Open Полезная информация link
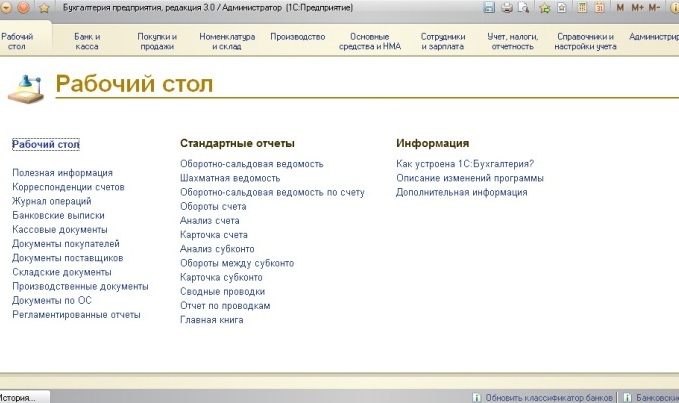 (x=62, y=173)
